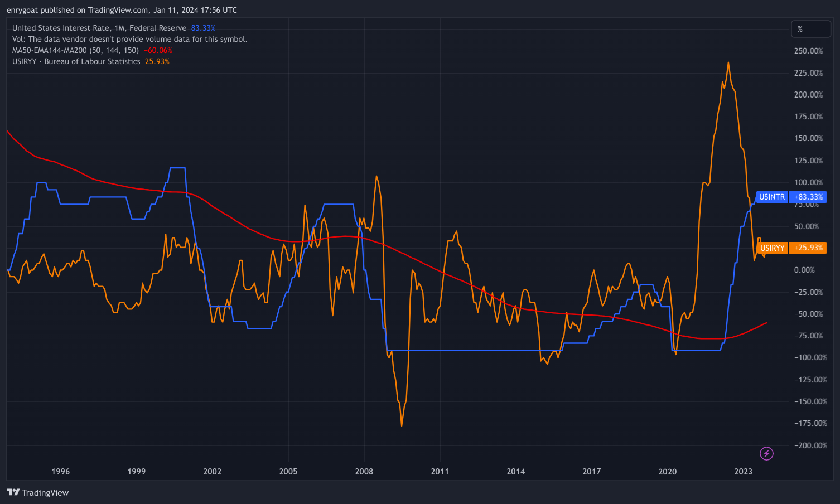Viewport: 840px width, 504px height.
Task: Click the positive 100.00% price axis label
Action: (808, 182)
